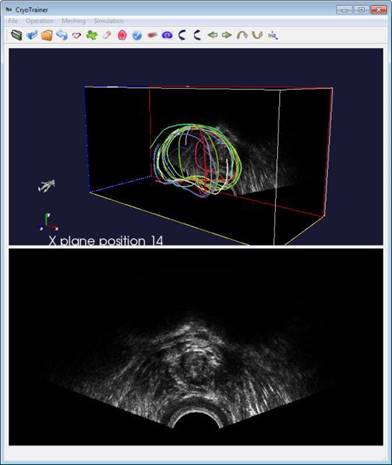Click the tan downward U-shaped arrow icon
The height and width of the screenshot is (465, 392).
click(257, 35)
